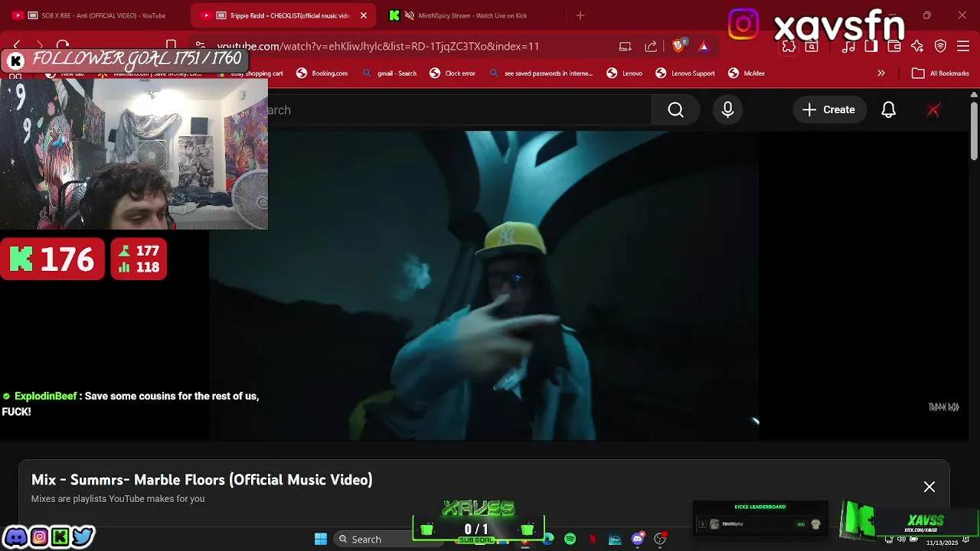
Task: Reload the page with the refresh button
Action: tap(63, 46)
